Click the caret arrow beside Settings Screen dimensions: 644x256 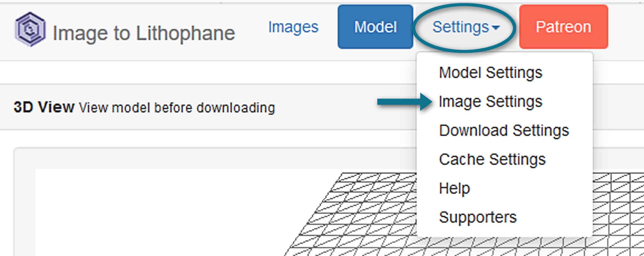(496, 28)
